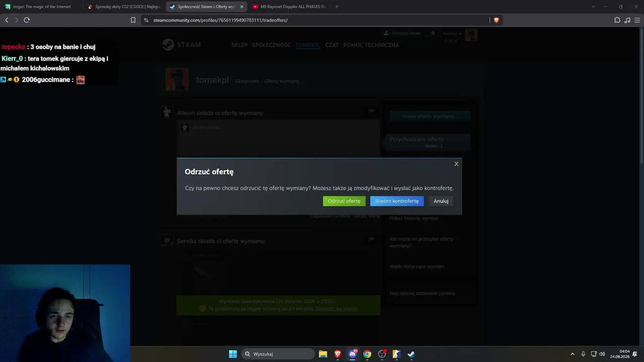Open the tomekpl account dropdown in the top-right

(452, 34)
